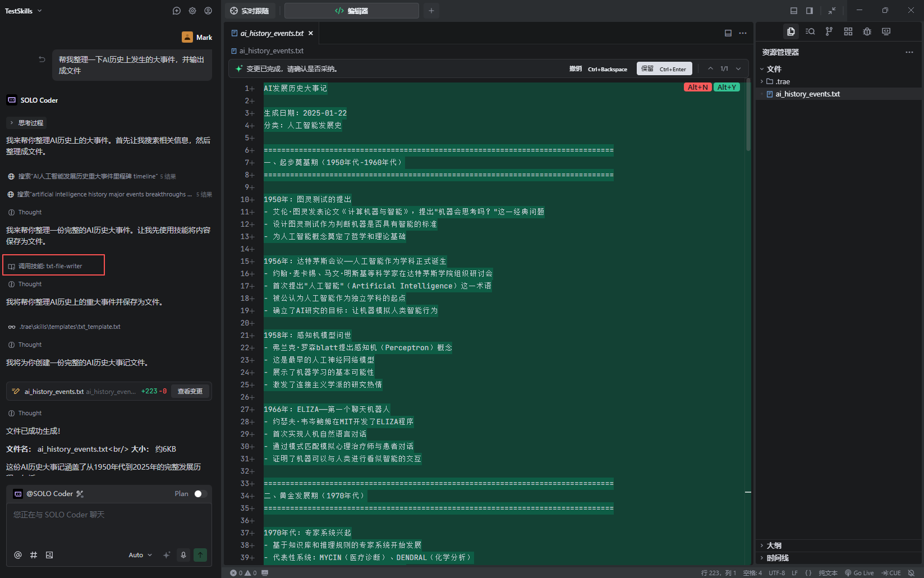This screenshot has width=924, height=578.
Task: Click the # context icon in chat
Action: [34, 555]
